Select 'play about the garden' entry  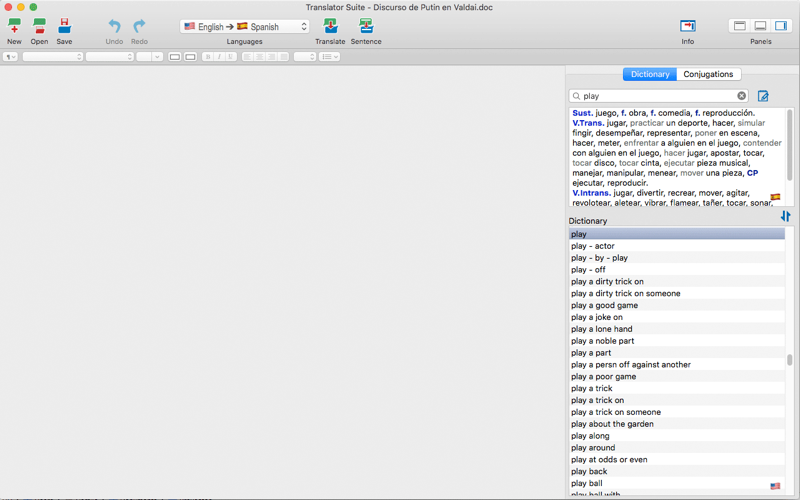coord(677,424)
